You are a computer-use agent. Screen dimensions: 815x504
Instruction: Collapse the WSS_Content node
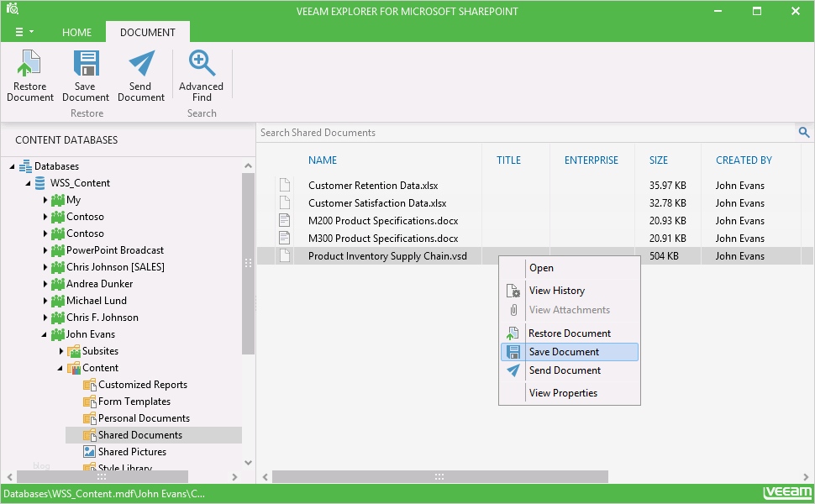[x=28, y=183]
